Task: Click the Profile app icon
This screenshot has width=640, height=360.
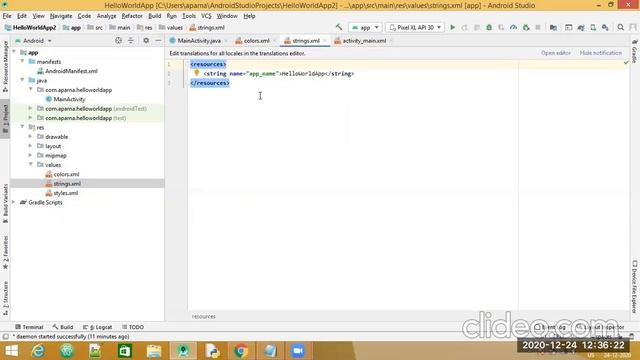Action: [x=513, y=27]
